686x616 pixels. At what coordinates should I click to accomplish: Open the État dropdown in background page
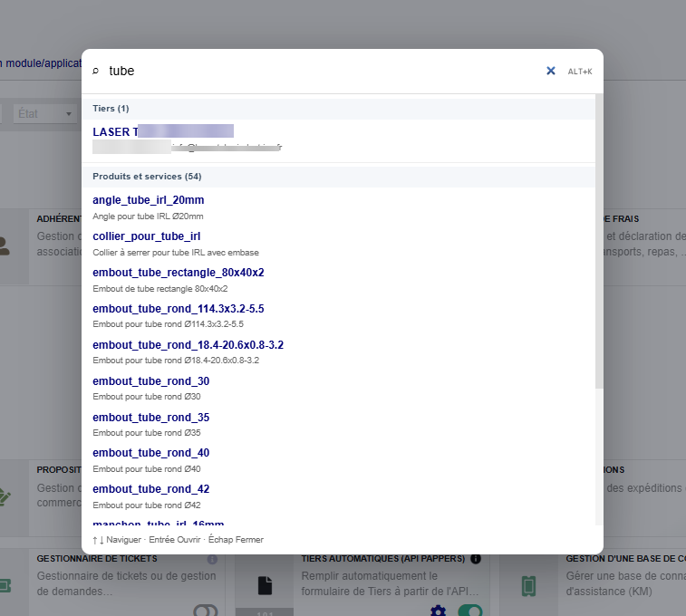pyautogui.click(x=45, y=113)
